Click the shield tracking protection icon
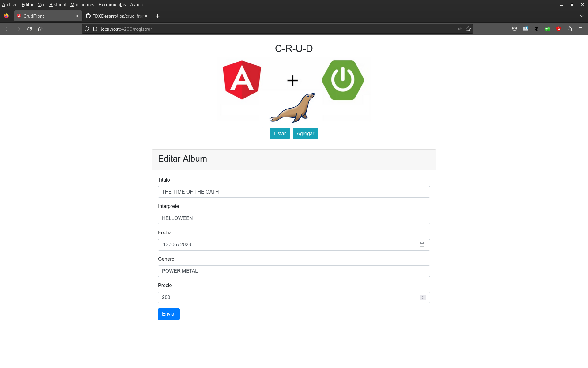The width and height of the screenshot is (588, 368). pos(87,29)
